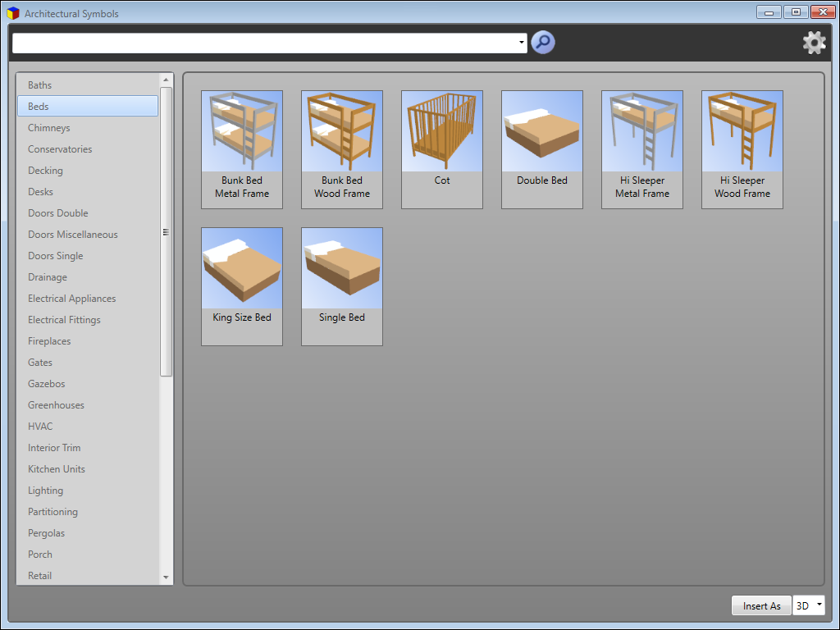Click the search magnifier icon

(542, 42)
